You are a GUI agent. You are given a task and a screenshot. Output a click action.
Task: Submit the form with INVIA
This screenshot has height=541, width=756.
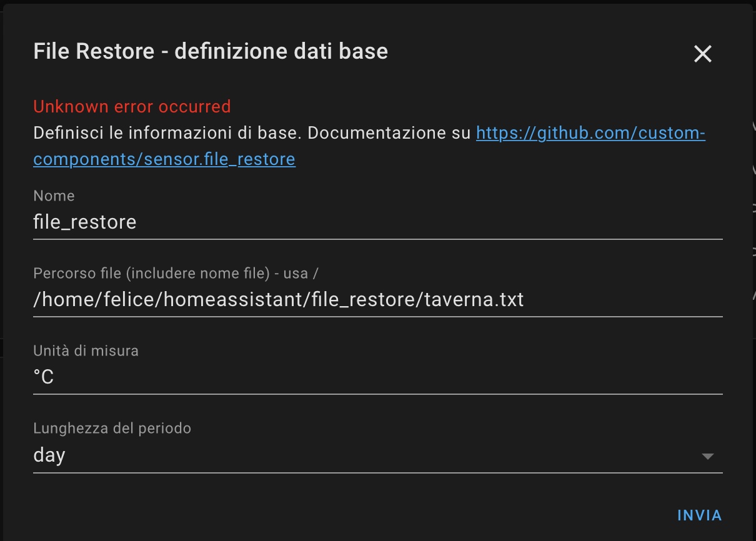(x=700, y=515)
